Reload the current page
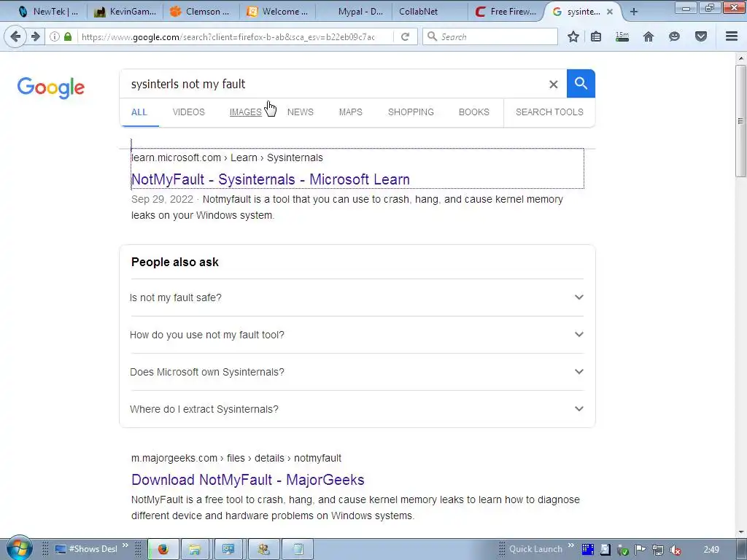Viewport: 747px width, 560px height. [406, 36]
